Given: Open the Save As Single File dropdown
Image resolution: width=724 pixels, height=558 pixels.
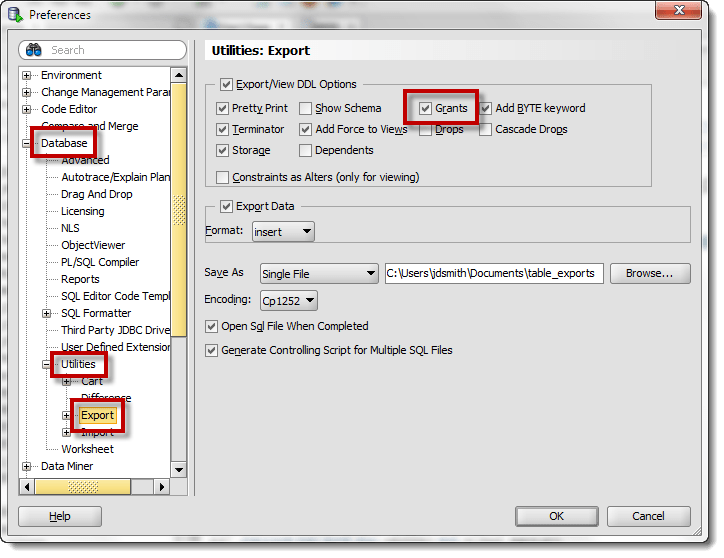Looking at the screenshot, I should pyautogui.click(x=319, y=273).
